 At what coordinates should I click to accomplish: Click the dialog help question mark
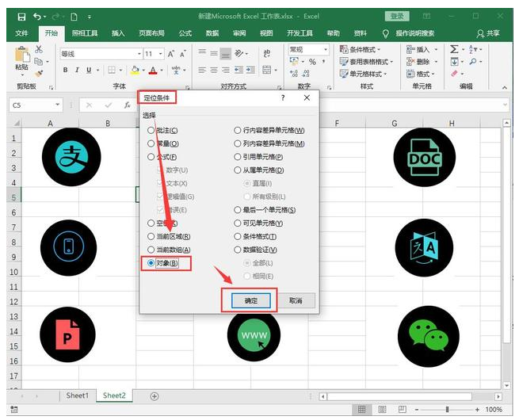tap(283, 97)
